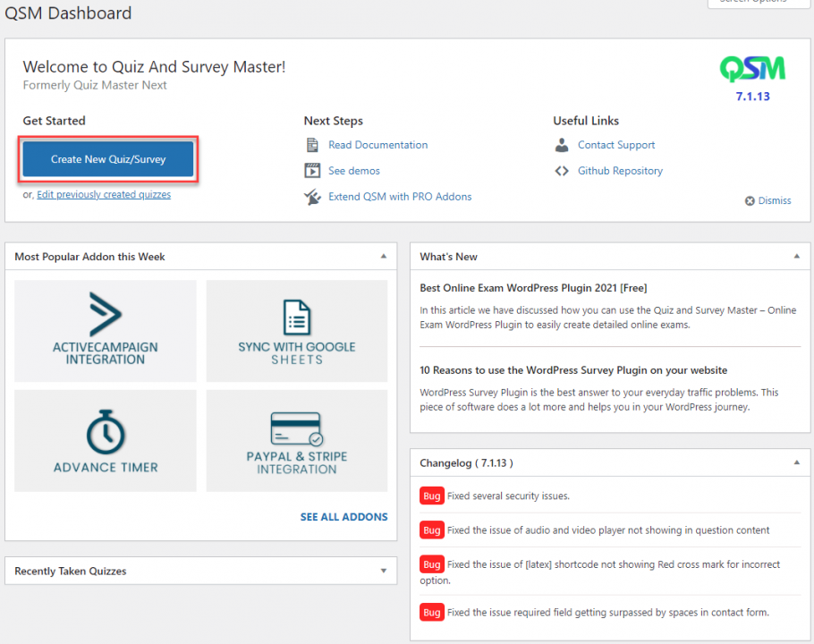This screenshot has height=644, width=814.
Task: Select the PayPal & Stripe Integration addon
Action: [x=296, y=440]
